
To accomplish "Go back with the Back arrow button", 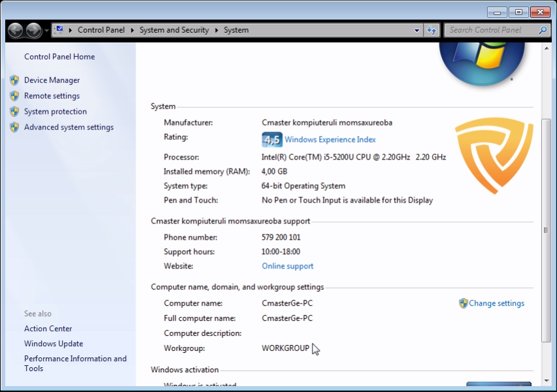I will [16, 30].
